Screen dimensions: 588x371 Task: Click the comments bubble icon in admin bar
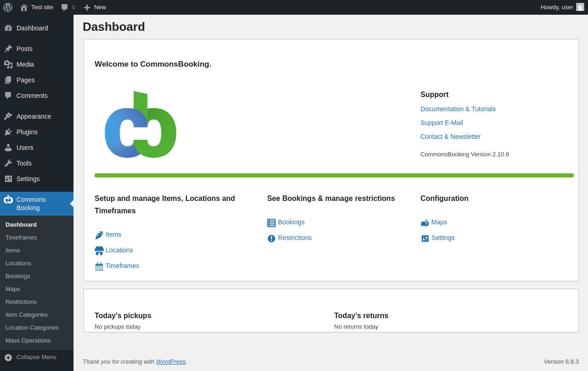coord(65,7)
